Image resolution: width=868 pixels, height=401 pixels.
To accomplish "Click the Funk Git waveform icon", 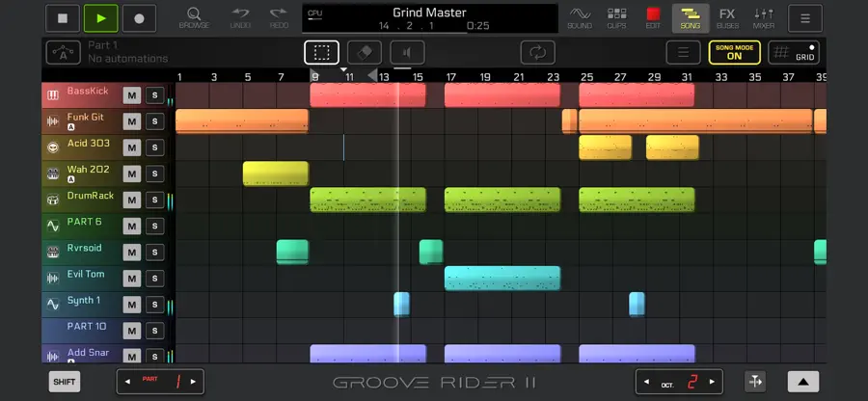I will (53, 121).
